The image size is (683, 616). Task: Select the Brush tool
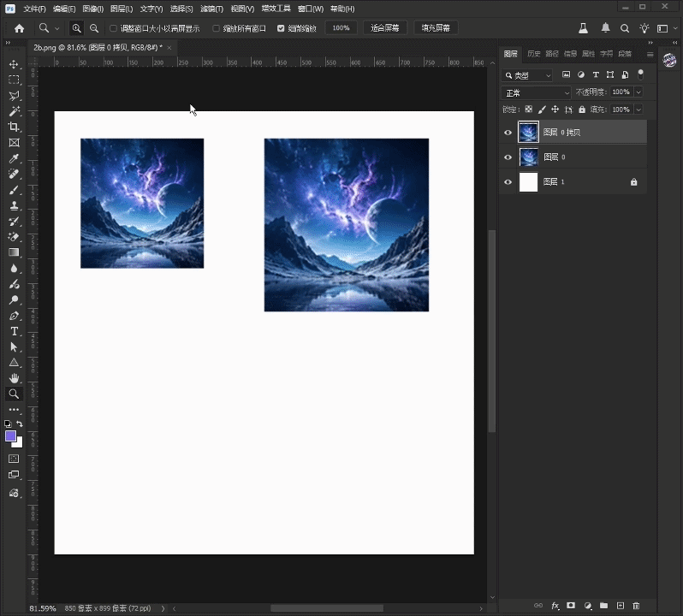coord(14,190)
